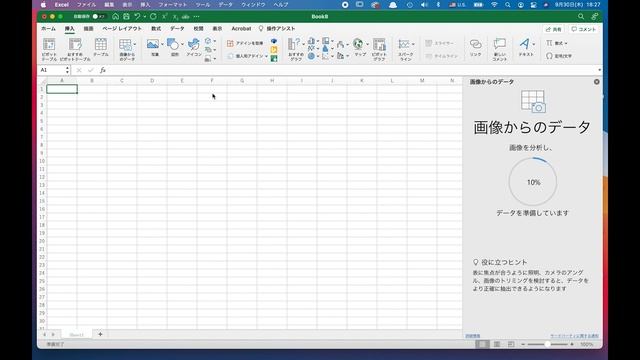The height and width of the screenshot is (360, 640).
Task: Expand the Text dropdown arrow
Action: pyautogui.click(x=534, y=44)
